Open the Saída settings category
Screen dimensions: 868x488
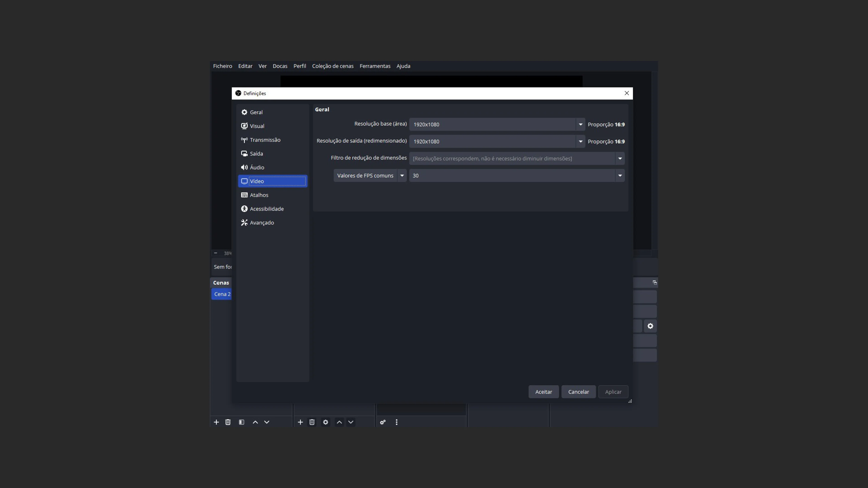pos(273,154)
